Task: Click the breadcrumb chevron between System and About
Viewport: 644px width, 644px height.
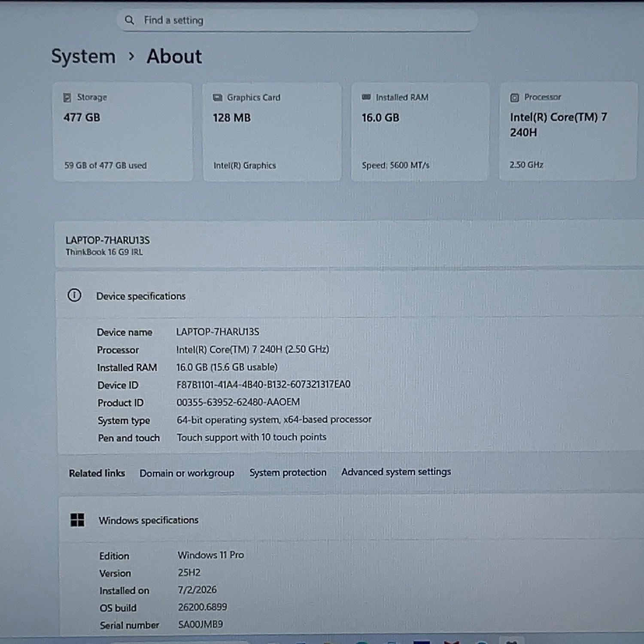Action: (x=131, y=57)
